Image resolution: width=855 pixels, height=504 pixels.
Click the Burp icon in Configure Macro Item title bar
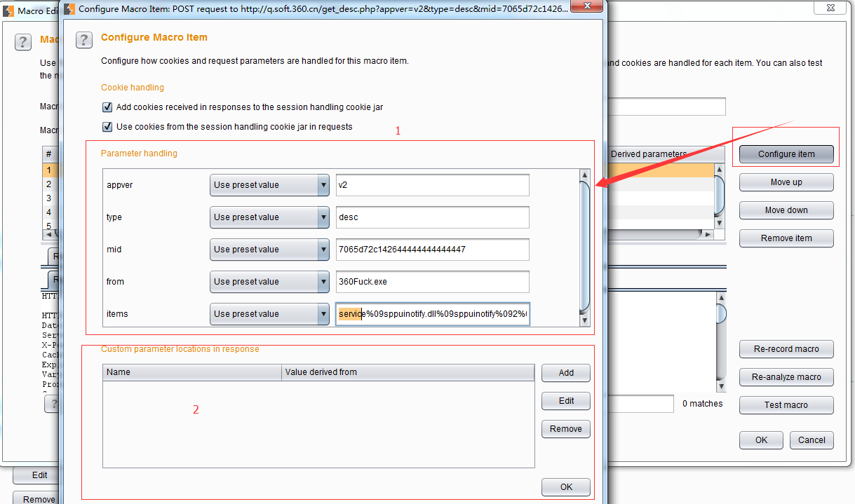click(x=69, y=8)
